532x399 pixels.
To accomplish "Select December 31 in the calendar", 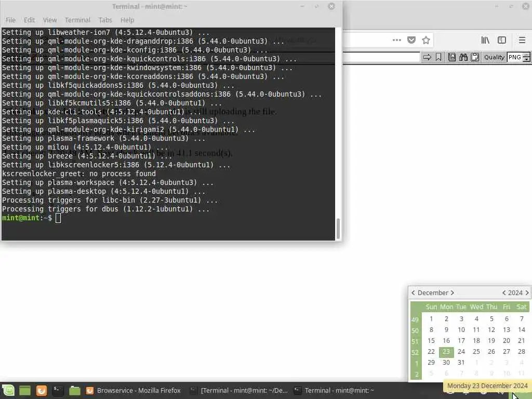I will click(x=461, y=363).
